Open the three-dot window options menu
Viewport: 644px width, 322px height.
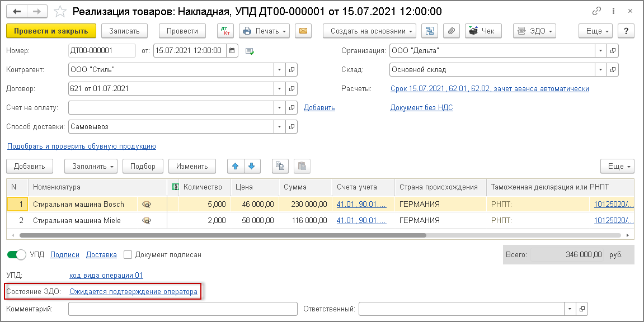pos(614,12)
